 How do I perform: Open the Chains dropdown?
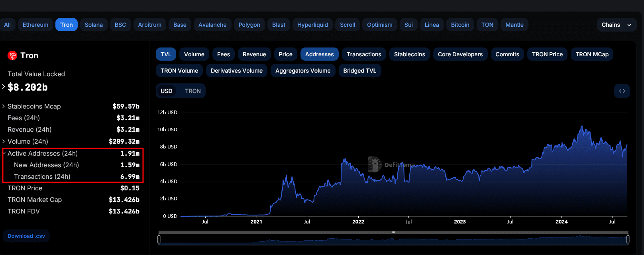[x=617, y=25]
